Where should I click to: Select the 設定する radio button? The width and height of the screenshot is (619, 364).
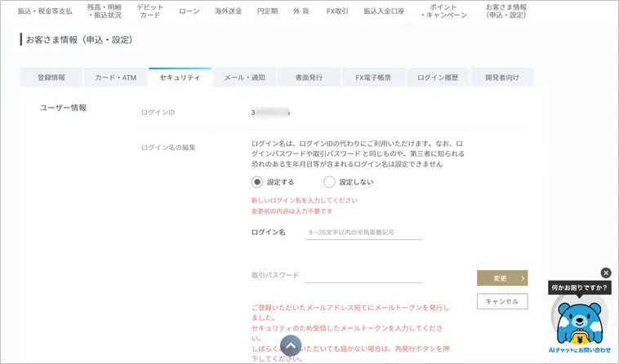click(257, 182)
